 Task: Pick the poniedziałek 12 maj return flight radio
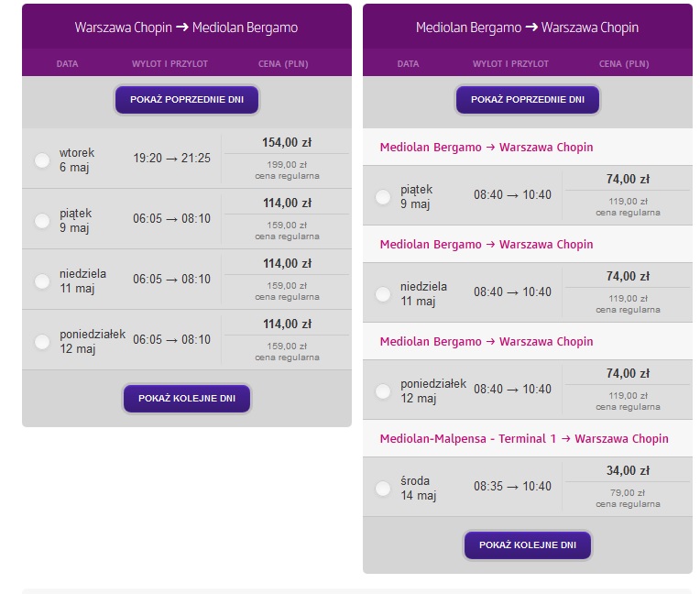[x=383, y=390]
